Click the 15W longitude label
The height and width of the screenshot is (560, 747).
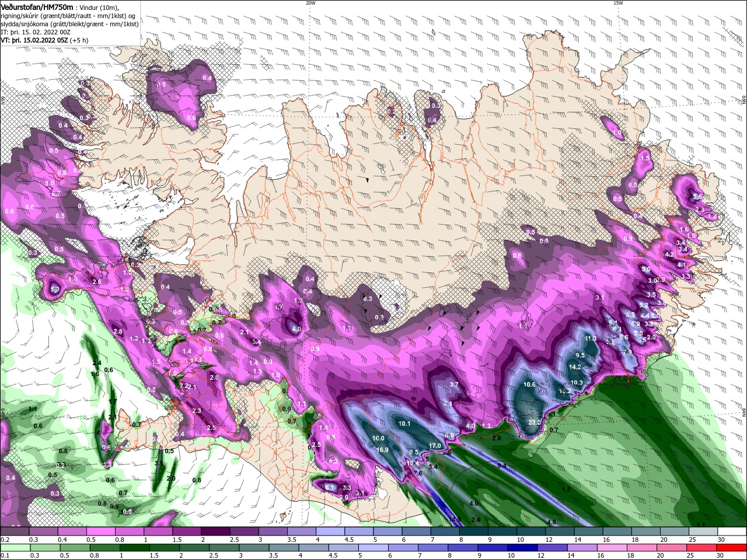[618, 3]
